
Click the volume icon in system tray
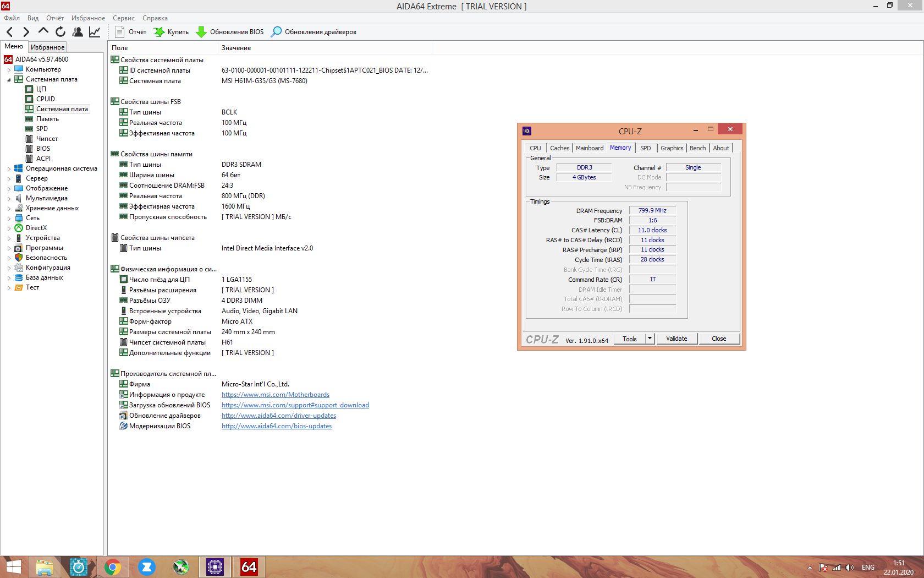[x=850, y=568]
